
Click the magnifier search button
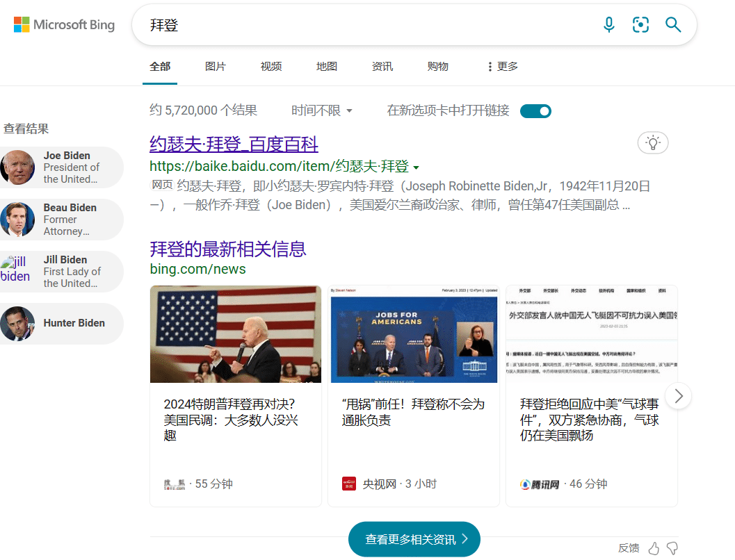click(x=673, y=24)
